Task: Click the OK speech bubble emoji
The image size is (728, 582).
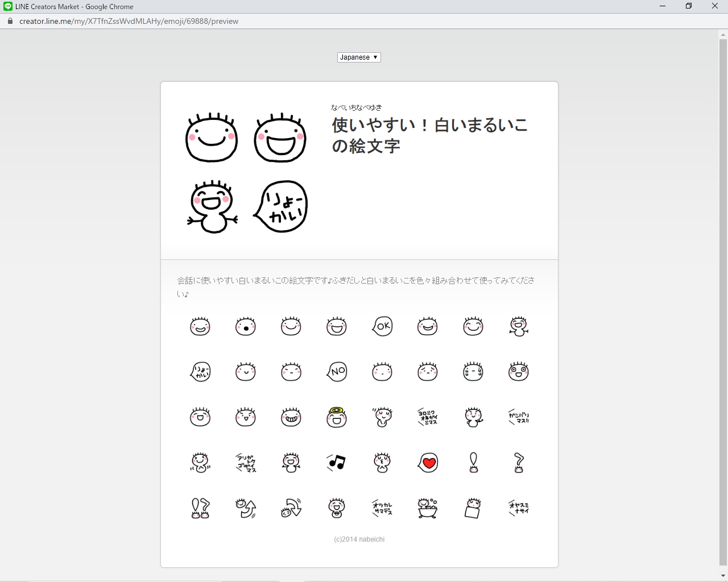Action: click(382, 326)
